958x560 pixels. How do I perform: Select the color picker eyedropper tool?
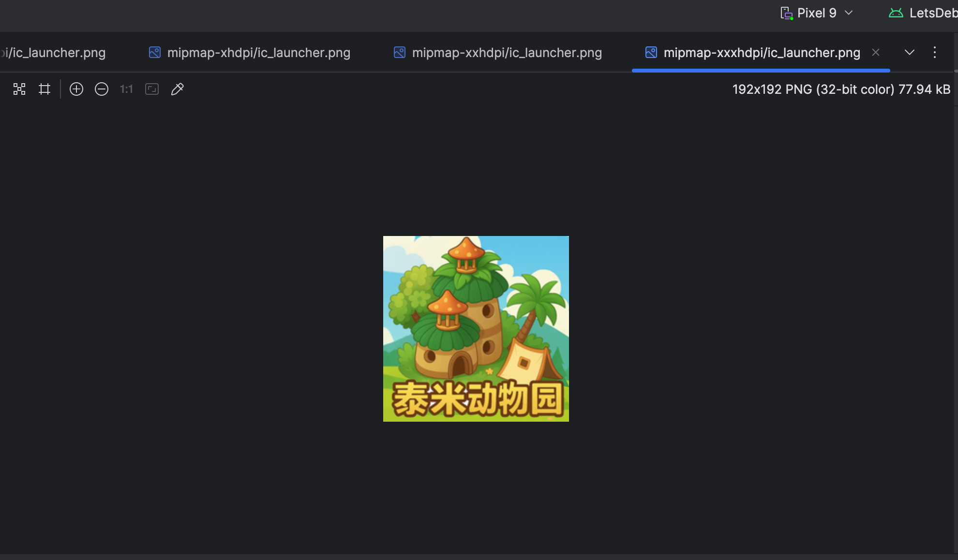pos(177,89)
